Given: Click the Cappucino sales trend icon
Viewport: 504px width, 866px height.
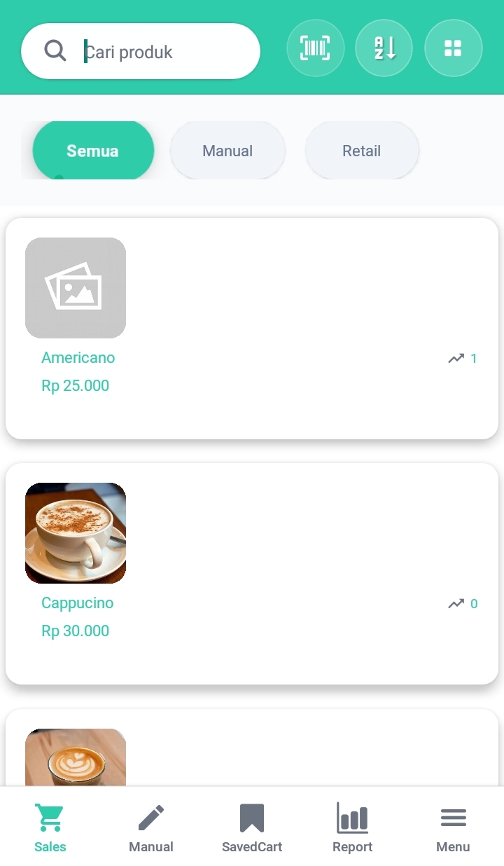Looking at the screenshot, I should tap(456, 604).
